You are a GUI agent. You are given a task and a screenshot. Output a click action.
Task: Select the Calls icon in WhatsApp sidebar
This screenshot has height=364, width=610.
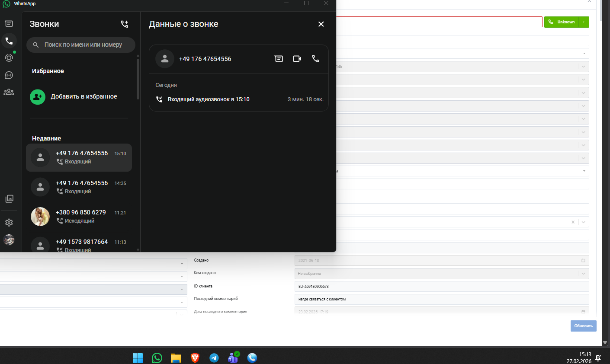click(9, 41)
